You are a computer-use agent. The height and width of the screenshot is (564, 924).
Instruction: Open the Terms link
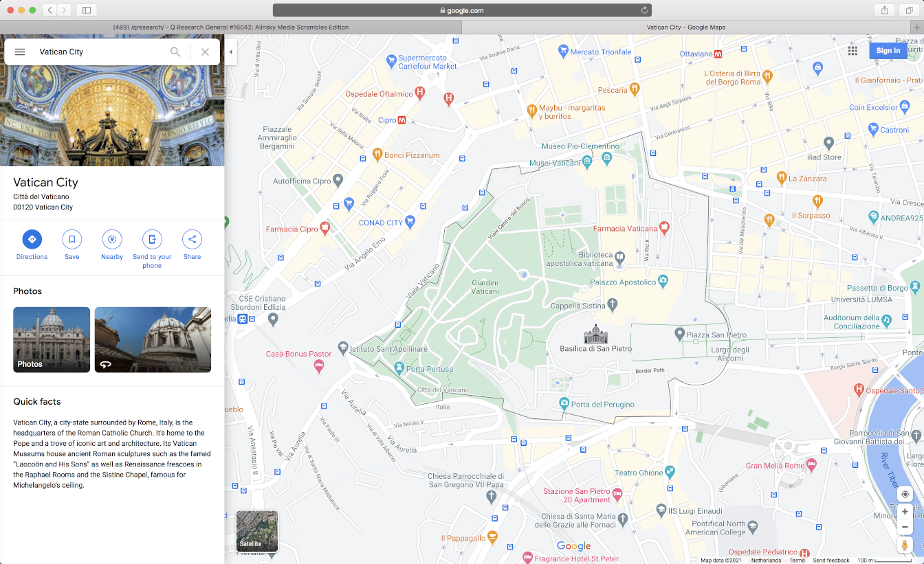[797, 561]
